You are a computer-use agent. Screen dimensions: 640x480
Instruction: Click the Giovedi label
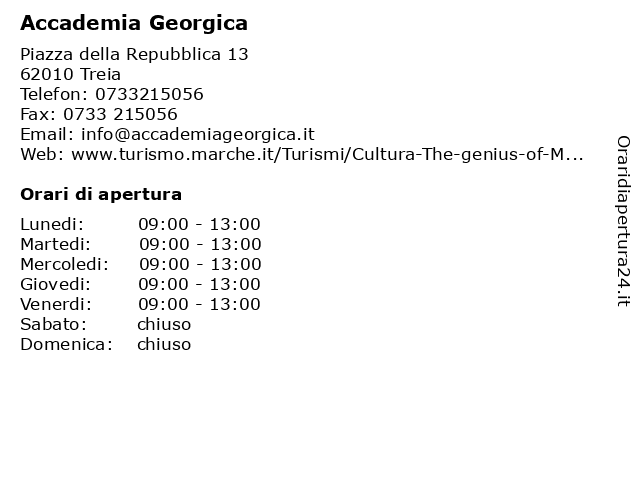(x=56, y=284)
